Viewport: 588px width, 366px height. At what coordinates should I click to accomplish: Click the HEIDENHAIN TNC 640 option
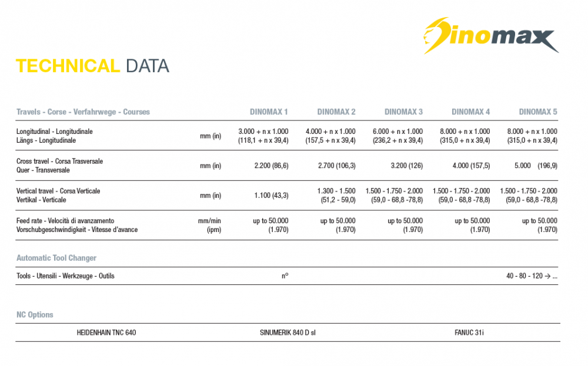(106, 333)
